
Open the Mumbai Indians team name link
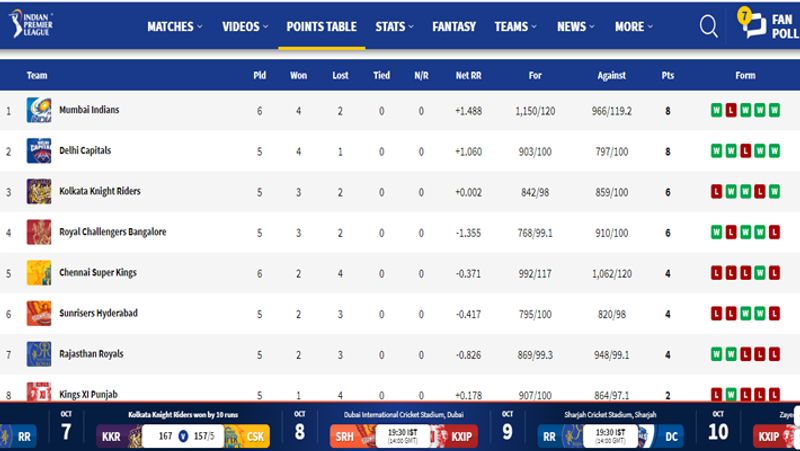pos(89,110)
